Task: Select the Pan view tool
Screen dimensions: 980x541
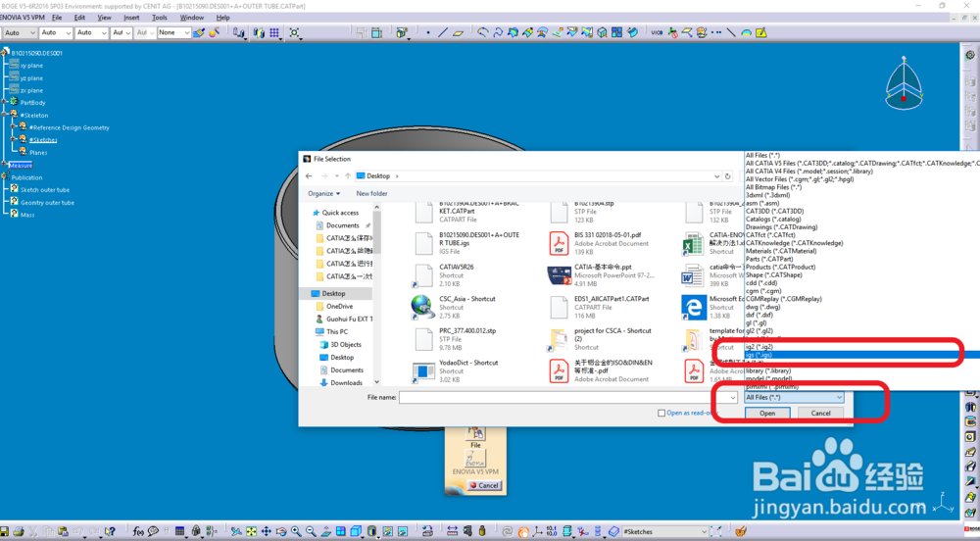Action: click(x=267, y=531)
